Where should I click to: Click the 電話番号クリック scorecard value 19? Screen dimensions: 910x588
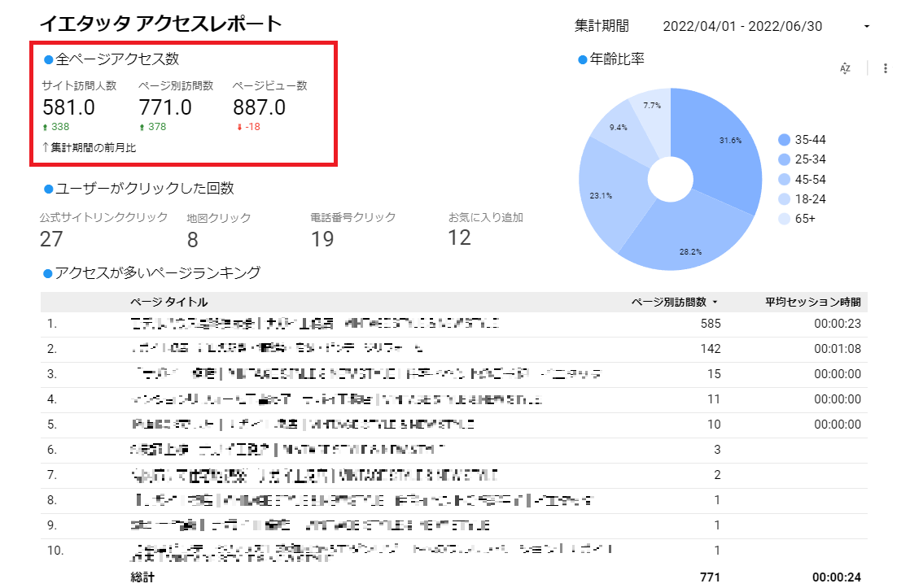(322, 238)
